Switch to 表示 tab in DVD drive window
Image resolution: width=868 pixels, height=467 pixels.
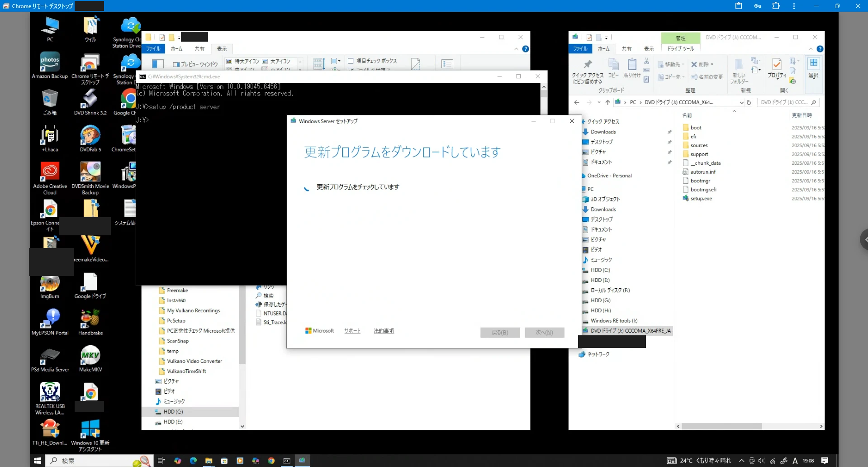(649, 49)
